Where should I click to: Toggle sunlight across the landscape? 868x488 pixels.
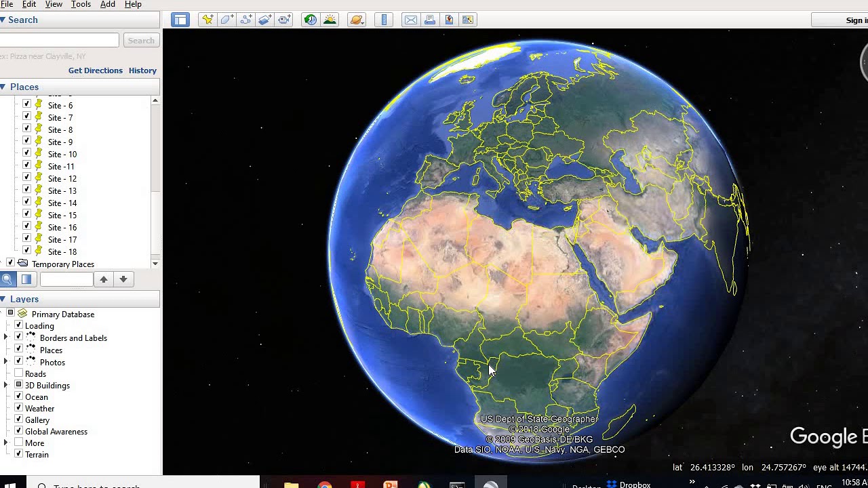(x=330, y=20)
